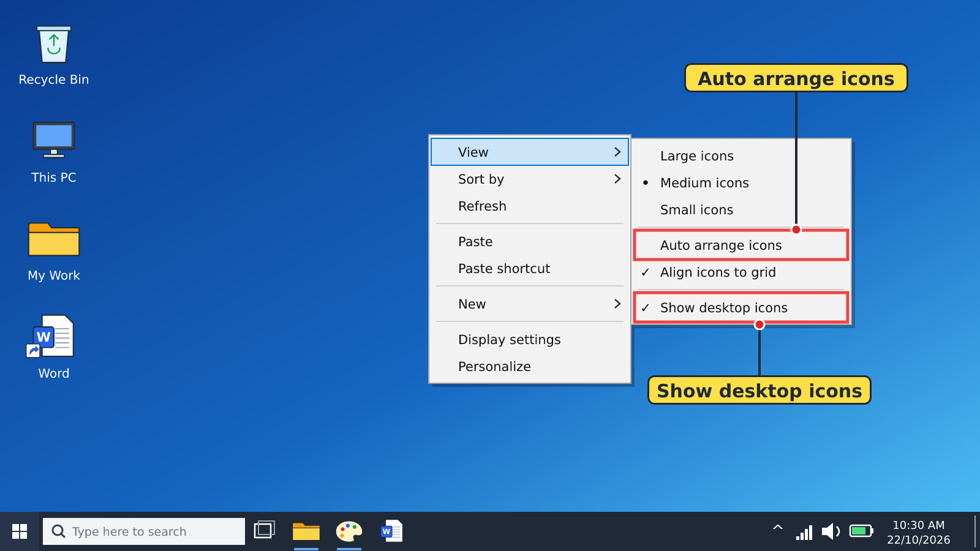Screen dimensions: 980x551
Task: Check the battery status icon
Action: [861, 531]
